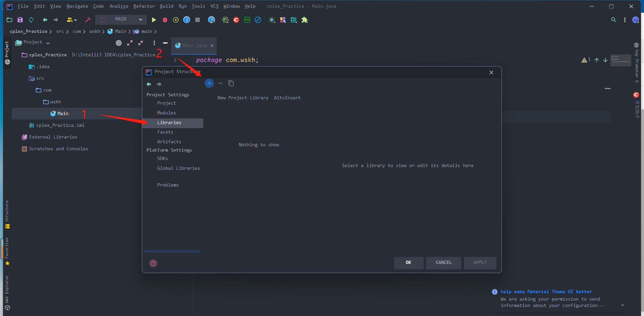644x316 pixels.
Task: Open the Structure tool window side tab
Action: [7, 214]
